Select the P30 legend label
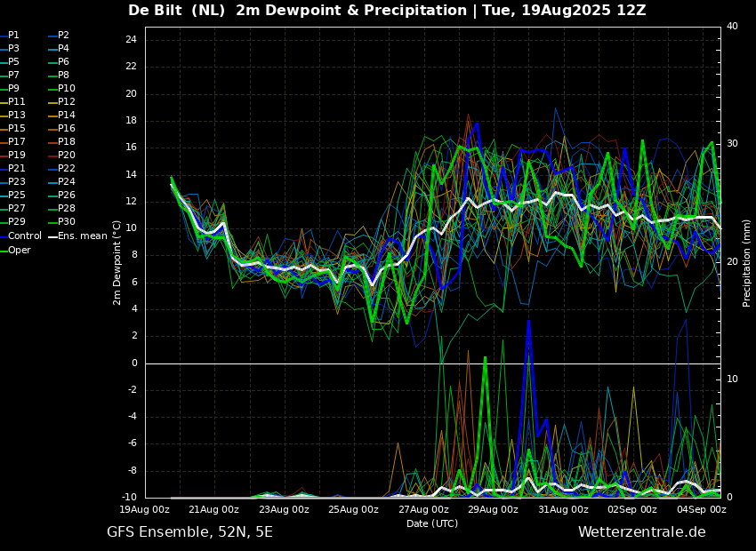 (62, 221)
